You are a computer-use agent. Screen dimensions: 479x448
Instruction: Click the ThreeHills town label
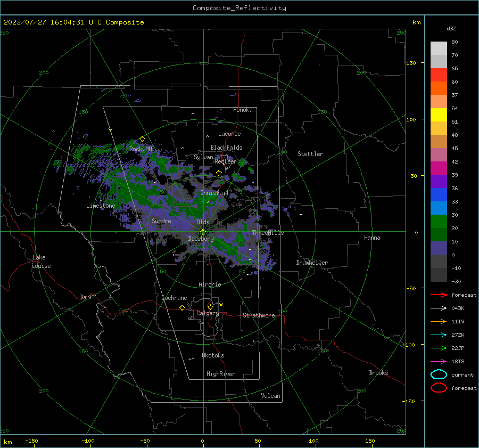268,233
